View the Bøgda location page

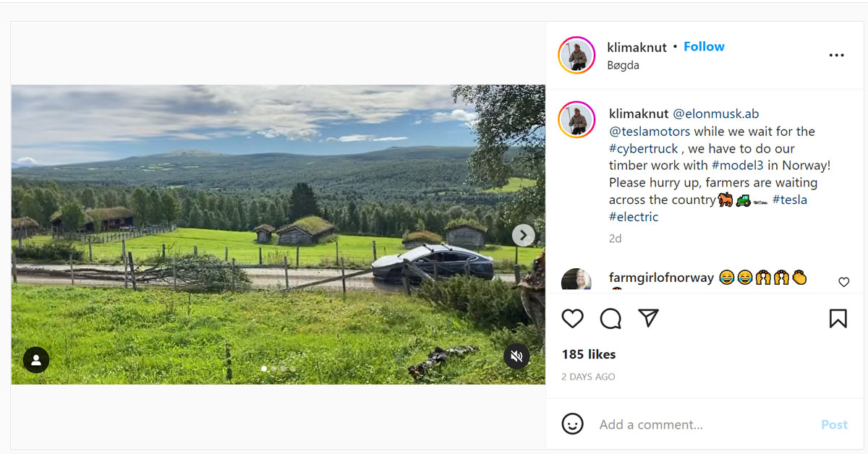(623, 65)
